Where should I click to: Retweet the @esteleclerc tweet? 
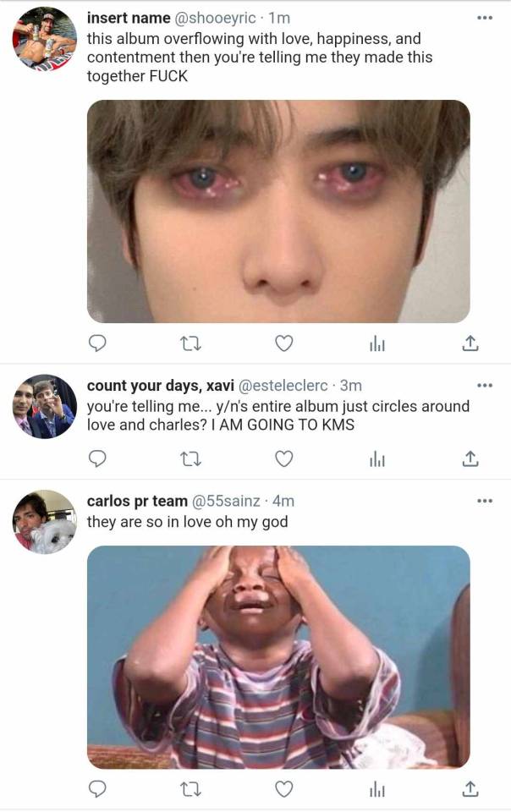coord(191,458)
